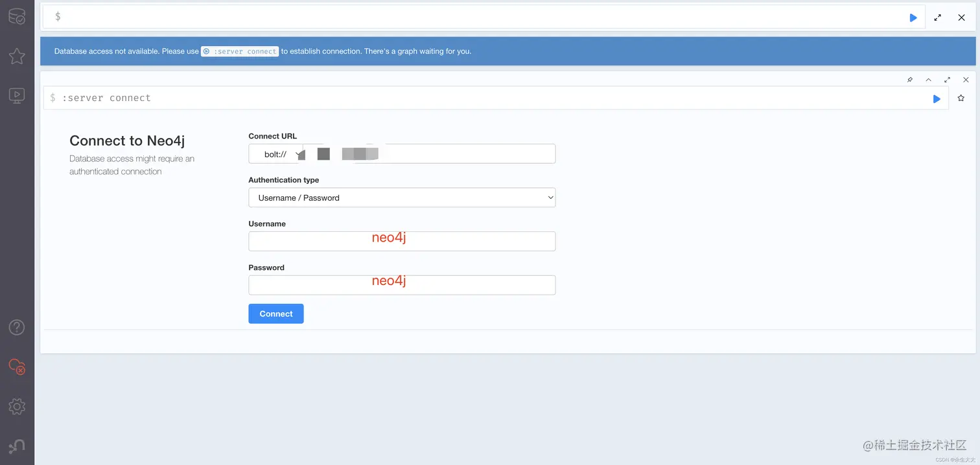Save :server connect as favorite
The image size is (980, 465).
coord(961,98)
